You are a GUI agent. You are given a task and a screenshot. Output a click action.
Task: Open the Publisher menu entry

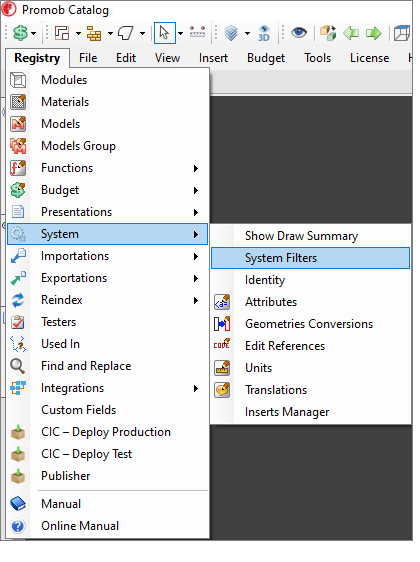(x=108, y=476)
